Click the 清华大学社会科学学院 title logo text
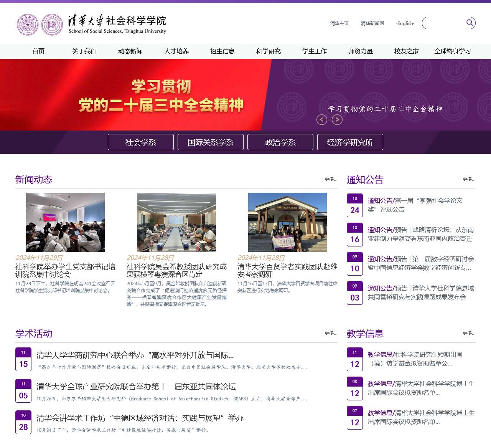 [117, 24]
